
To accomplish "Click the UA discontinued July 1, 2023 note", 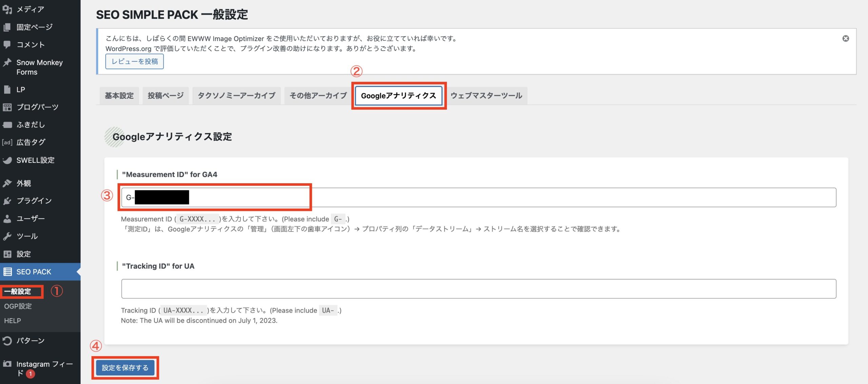I will click(199, 321).
